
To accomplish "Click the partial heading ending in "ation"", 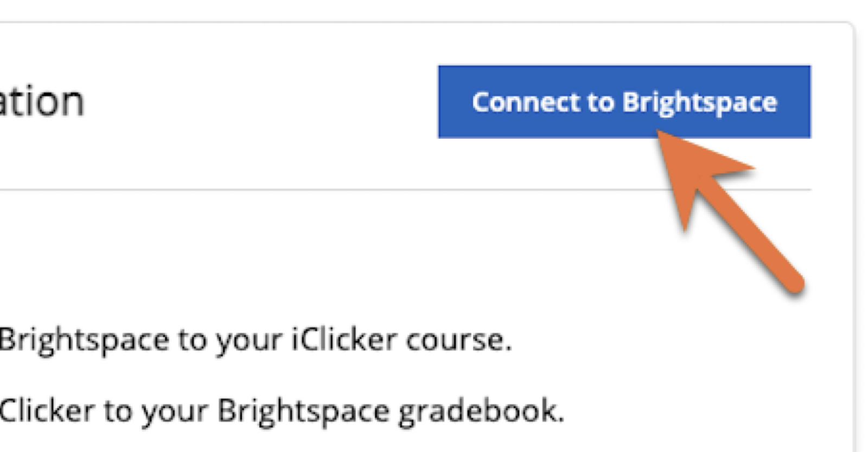I will pyautogui.click(x=41, y=102).
